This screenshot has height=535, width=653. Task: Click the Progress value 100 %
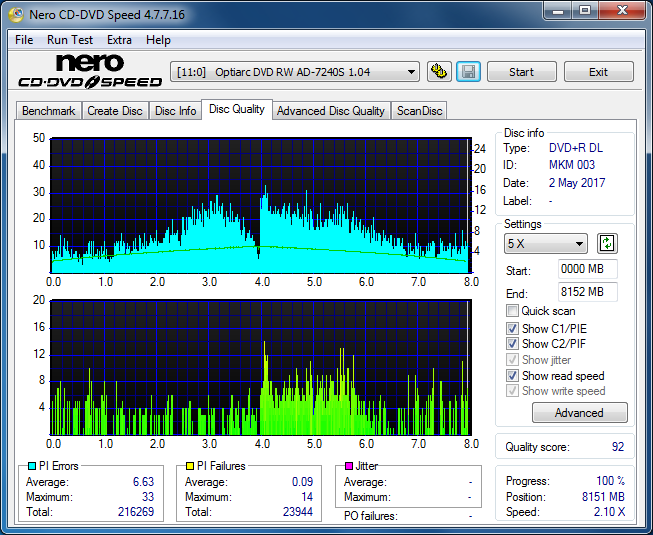point(611,481)
